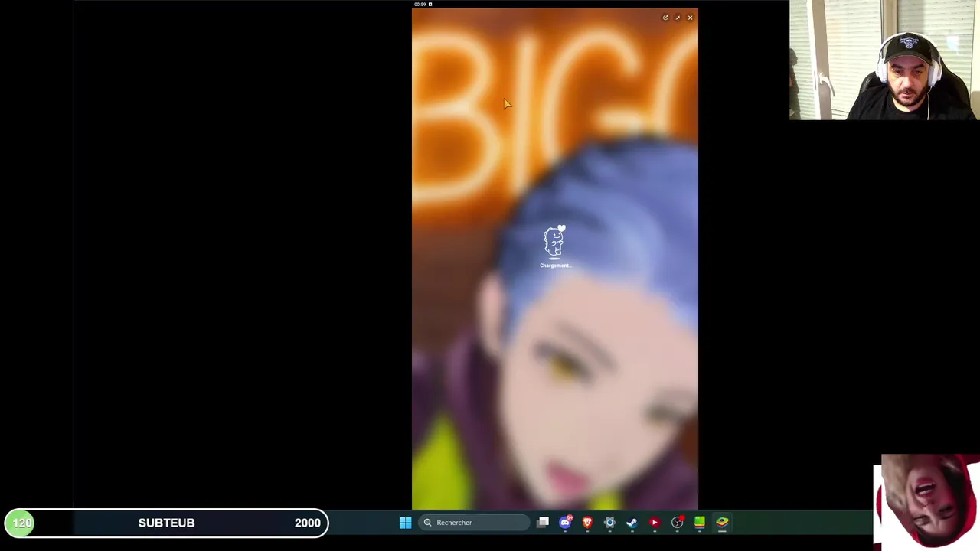Viewport: 980px width, 551px height.
Task: Select the active BlueStacks taskbar icon
Action: point(722,523)
